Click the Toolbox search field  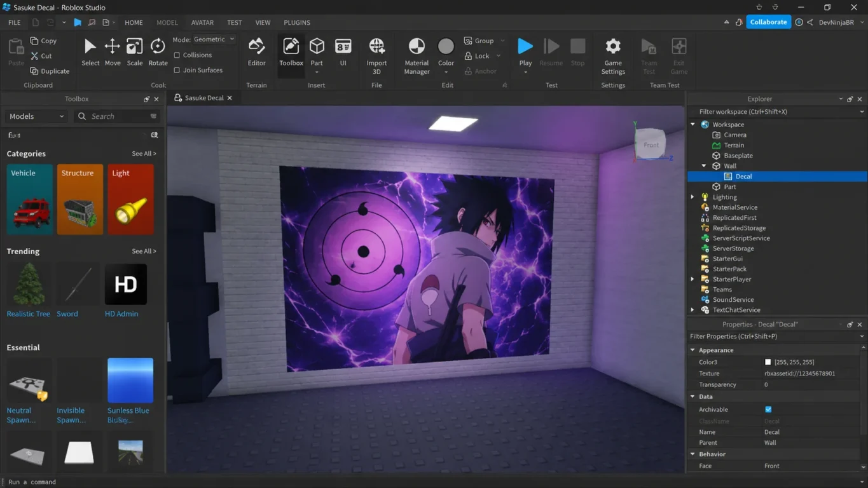tap(117, 116)
